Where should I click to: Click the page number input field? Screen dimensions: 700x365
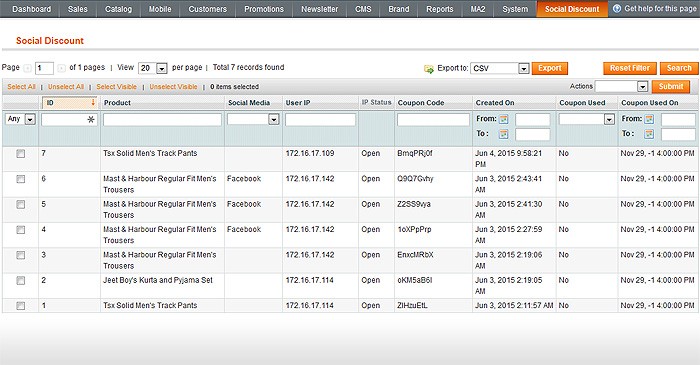click(44, 68)
